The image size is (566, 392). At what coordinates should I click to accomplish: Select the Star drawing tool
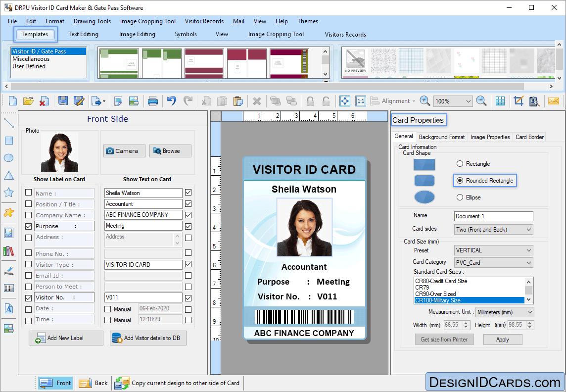tap(9, 193)
